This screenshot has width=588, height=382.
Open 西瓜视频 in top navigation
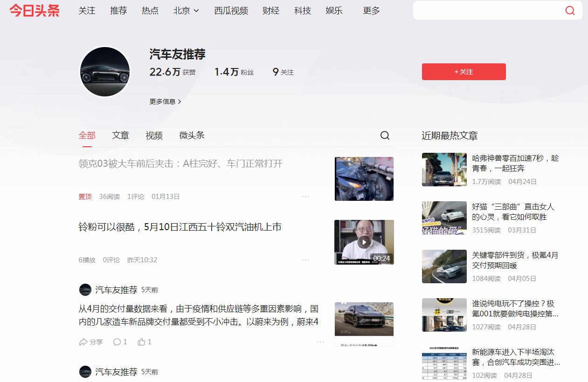pyautogui.click(x=231, y=10)
